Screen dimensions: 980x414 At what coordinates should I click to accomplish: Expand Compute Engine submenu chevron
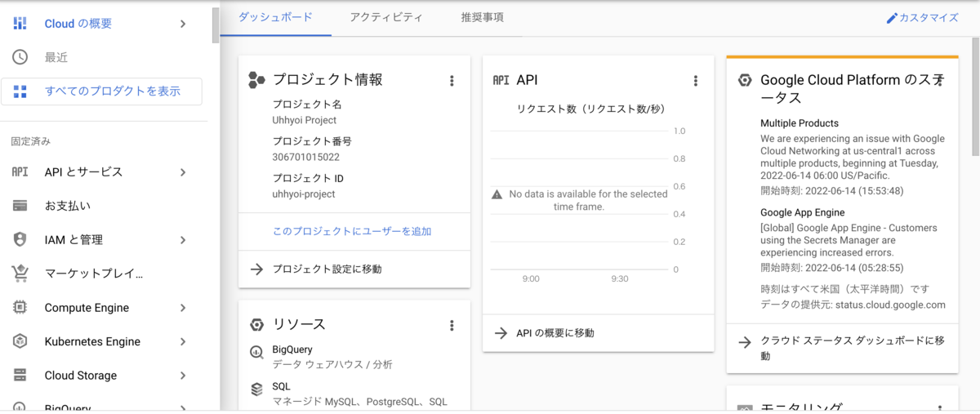point(183,308)
